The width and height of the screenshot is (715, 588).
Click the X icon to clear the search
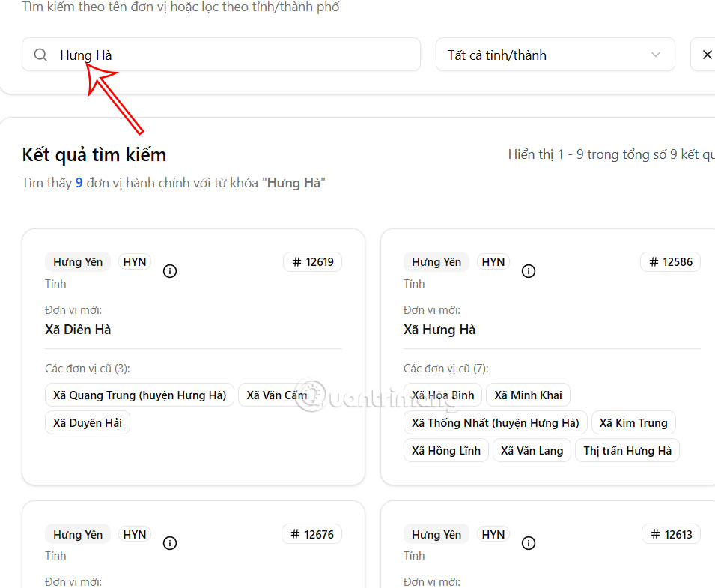pyautogui.click(x=707, y=54)
